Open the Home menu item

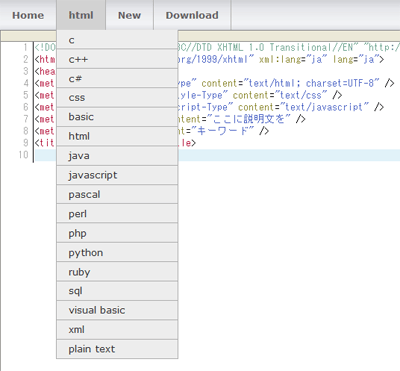point(28,15)
